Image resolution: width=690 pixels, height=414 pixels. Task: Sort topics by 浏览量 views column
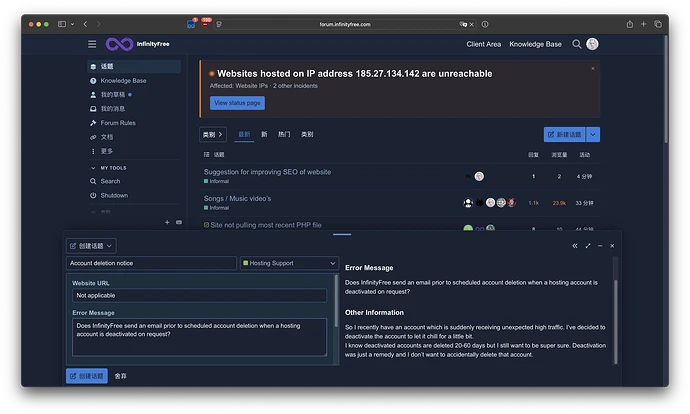pyautogui.click(x=559, y=154)
